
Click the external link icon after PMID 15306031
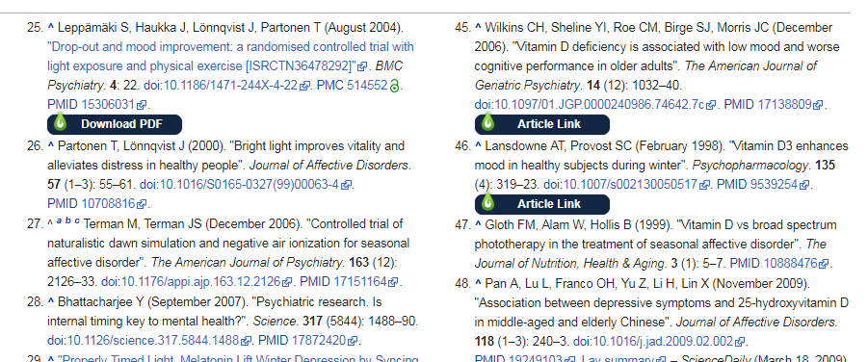pos(143,105)
